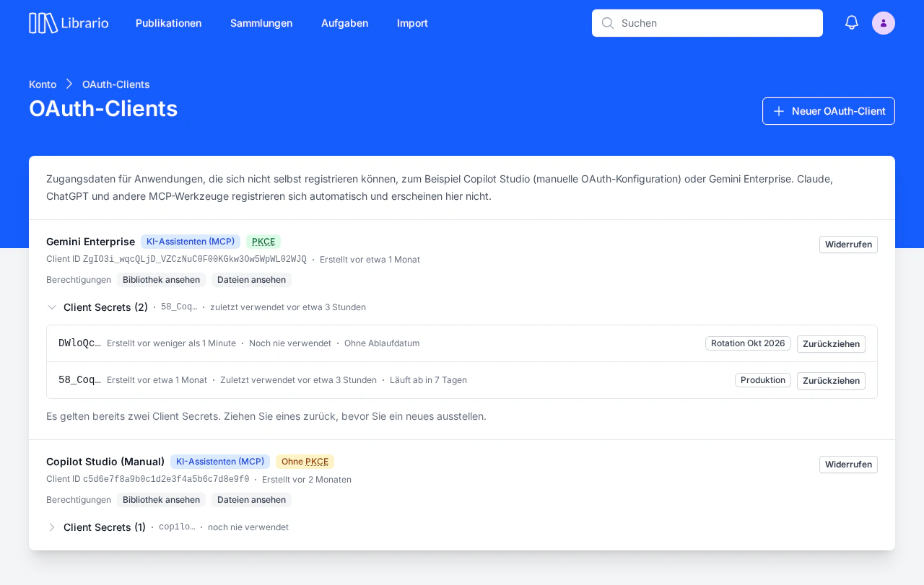Image resolution: width=924 pixels, height=585 pixels.
Task: Click the notifications bell icon
Action: [x=852, y=23]
